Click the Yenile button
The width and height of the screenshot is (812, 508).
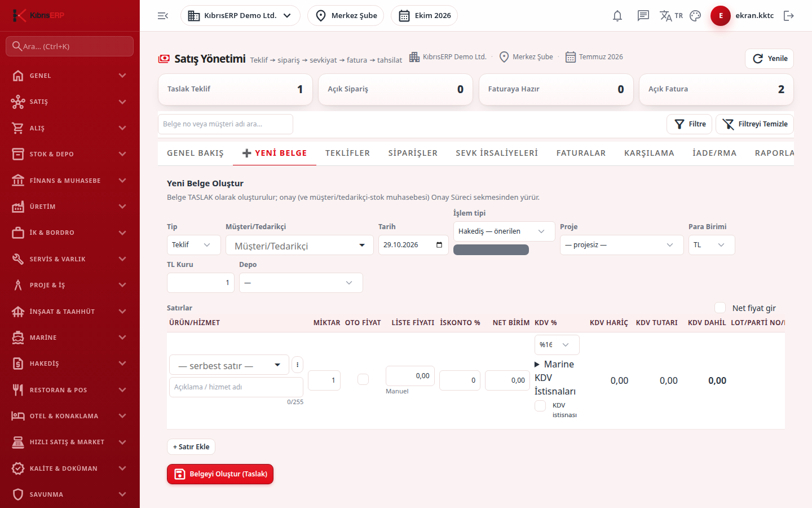(769, 59)
